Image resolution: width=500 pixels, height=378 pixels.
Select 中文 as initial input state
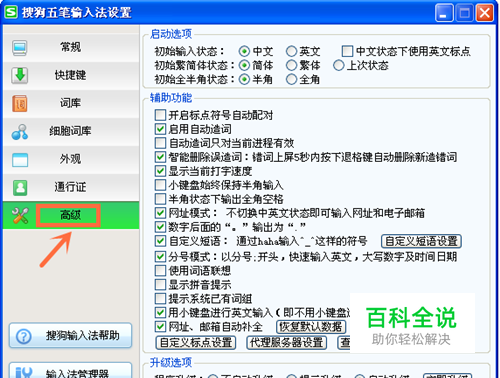coord(244,51)
